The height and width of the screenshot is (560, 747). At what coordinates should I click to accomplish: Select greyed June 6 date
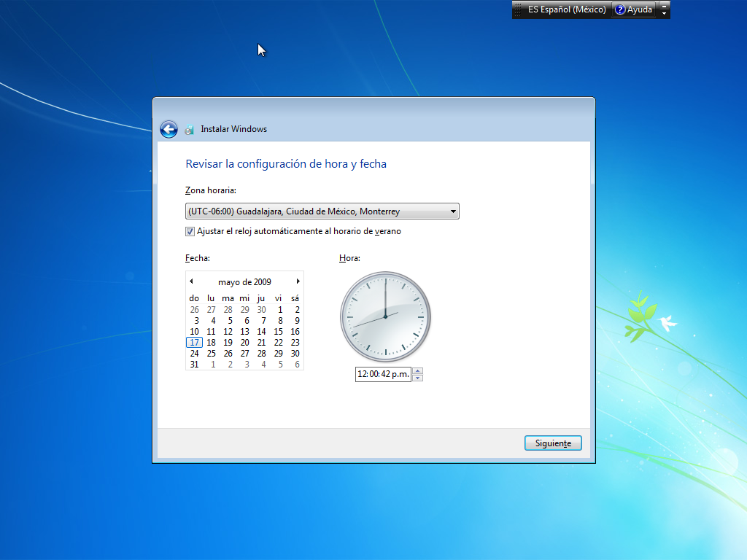[297, 365]
